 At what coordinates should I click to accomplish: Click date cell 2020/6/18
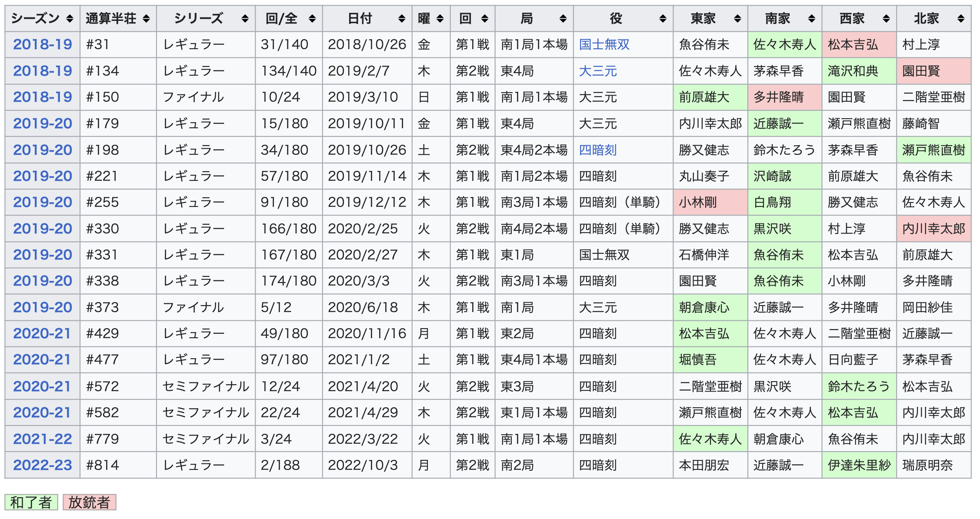(367, 307)
